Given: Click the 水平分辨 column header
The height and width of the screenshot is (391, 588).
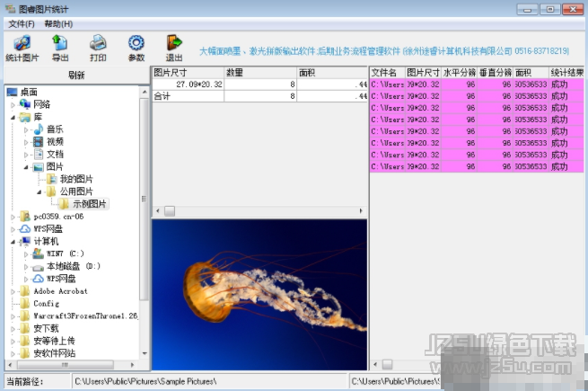Looking at the screenshot, I should click(460, 73).
